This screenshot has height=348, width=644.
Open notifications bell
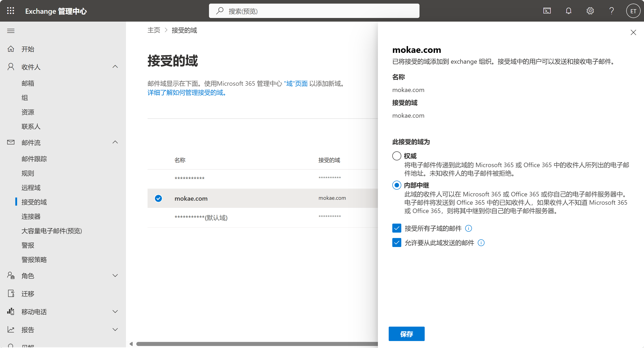[568, 11]
